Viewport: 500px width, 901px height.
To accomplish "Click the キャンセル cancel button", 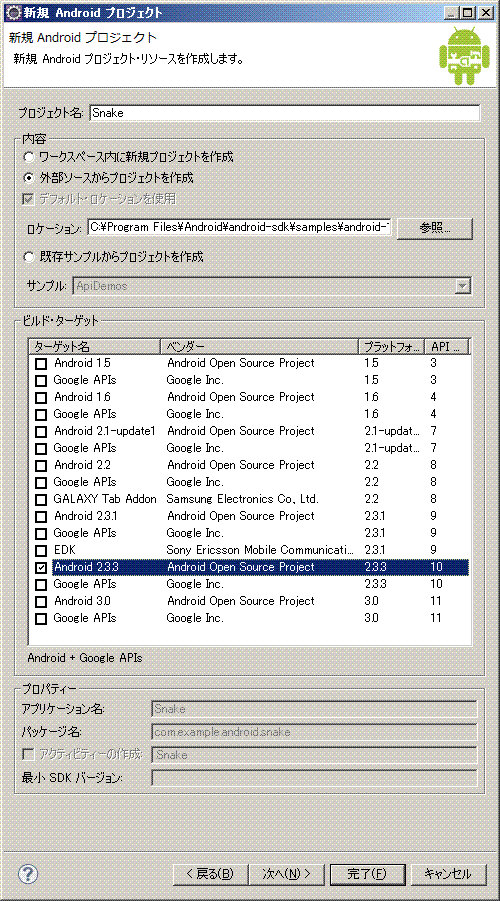I will (448, 874).
